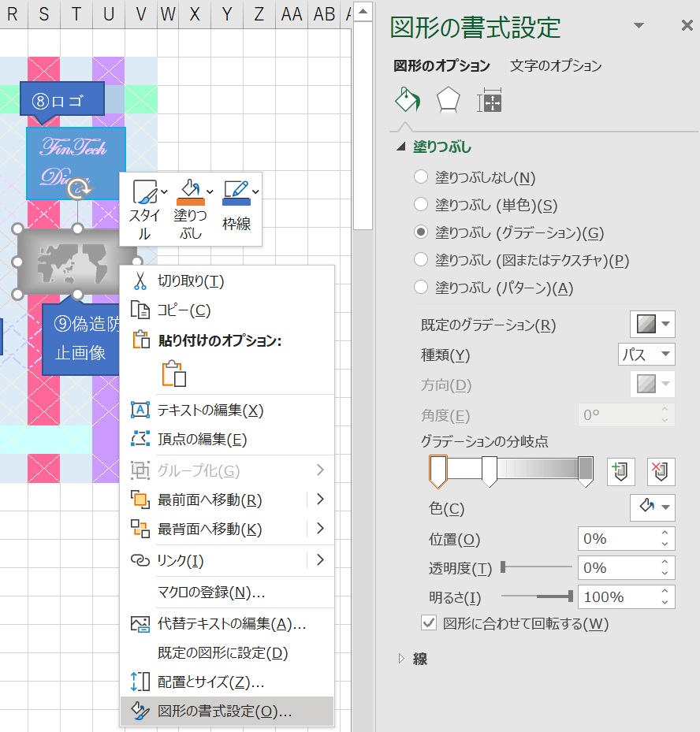The width and height of the screenshot is (700, 732).
Task: Click the sheet scrollbar up arrow
Action: (x=363, y=11)
